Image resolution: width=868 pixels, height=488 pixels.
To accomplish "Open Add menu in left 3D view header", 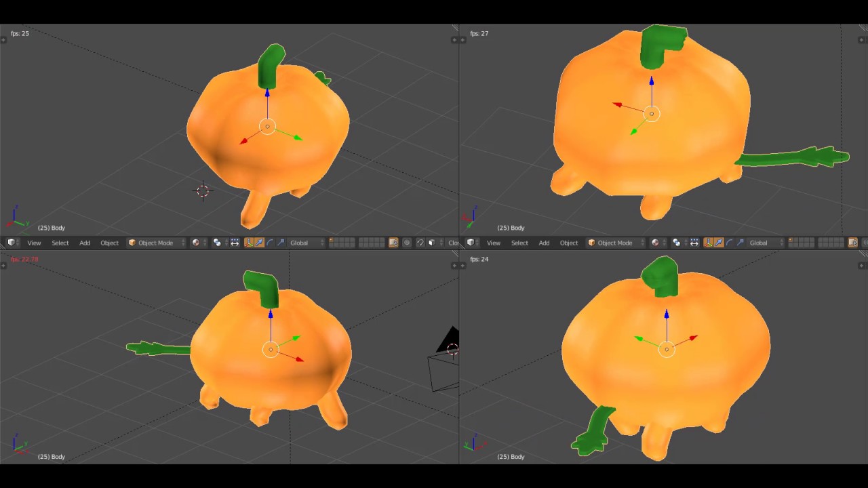I will click(85, 243).
